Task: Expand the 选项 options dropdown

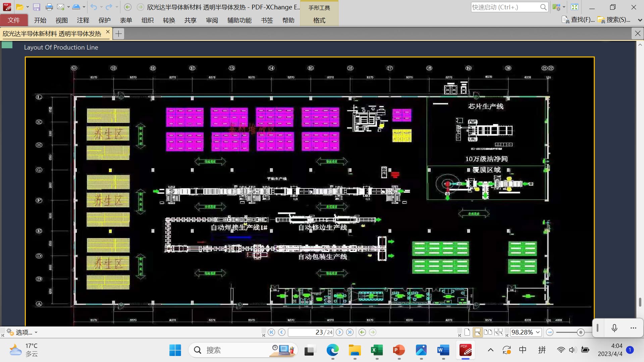Action: tap(36, 332)
